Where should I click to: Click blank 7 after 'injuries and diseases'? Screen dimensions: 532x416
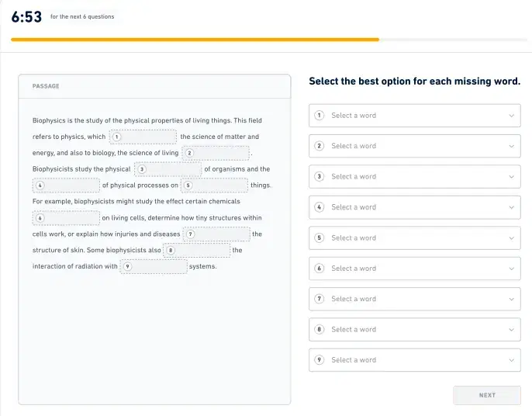tap(217, 234)
